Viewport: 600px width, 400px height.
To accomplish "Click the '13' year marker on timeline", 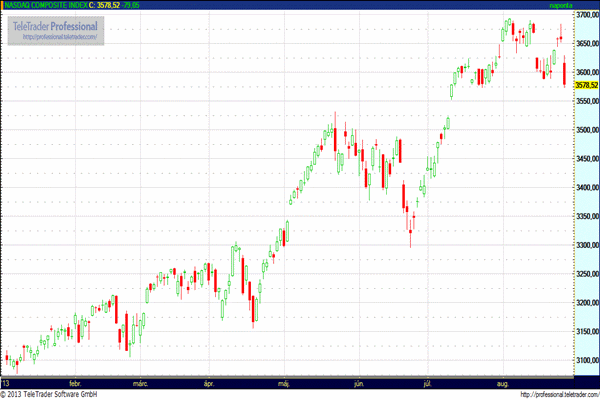I will tap(6, 382).
